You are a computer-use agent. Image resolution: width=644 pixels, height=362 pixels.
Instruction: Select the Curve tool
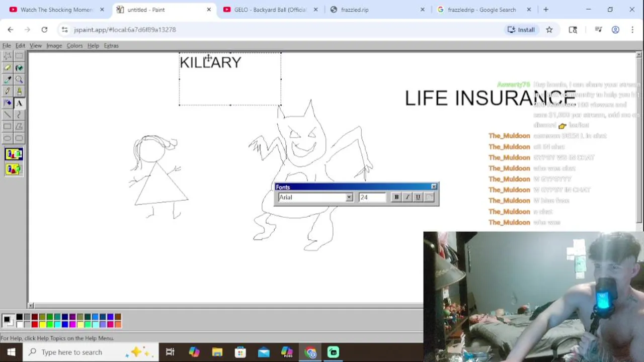click(x=19, y=115)
